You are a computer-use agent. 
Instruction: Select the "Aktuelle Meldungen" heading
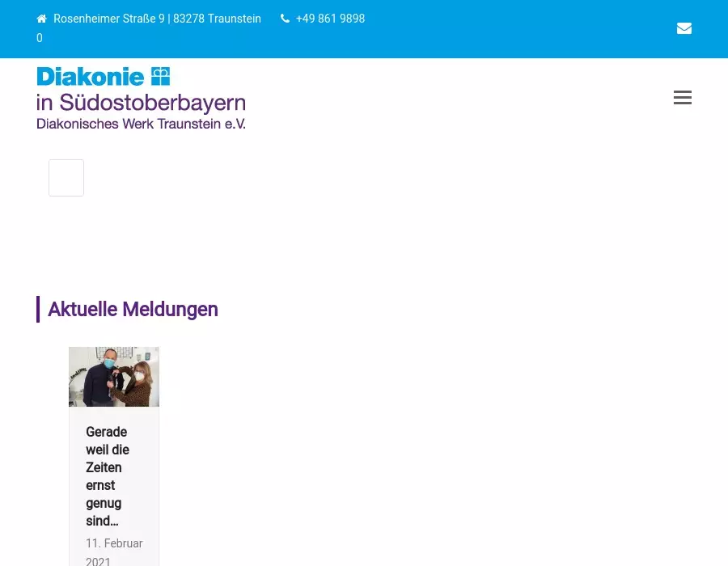click(133, 309)
